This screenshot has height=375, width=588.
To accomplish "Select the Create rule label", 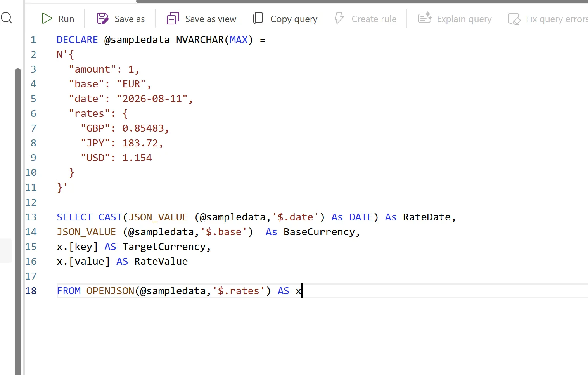I will click(x=374, y=19).
